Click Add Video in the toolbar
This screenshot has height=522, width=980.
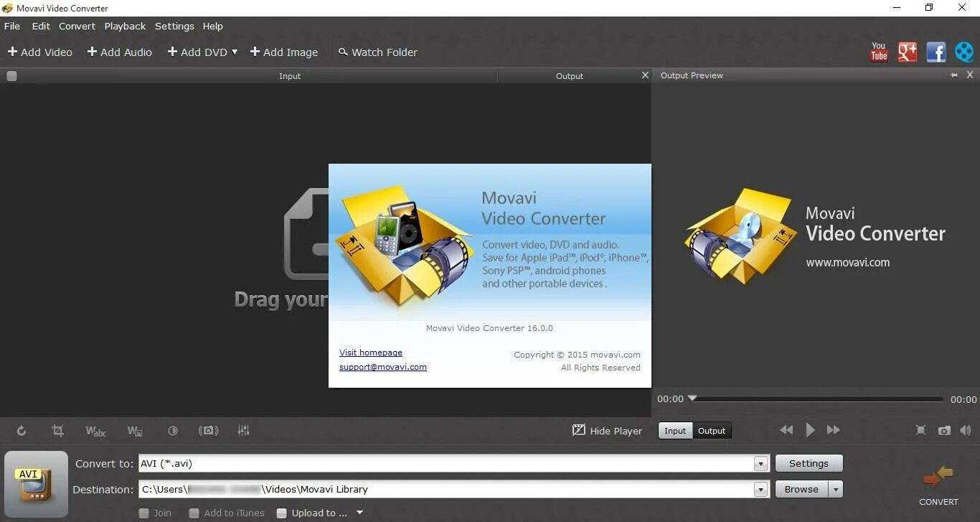click(40, 52)
